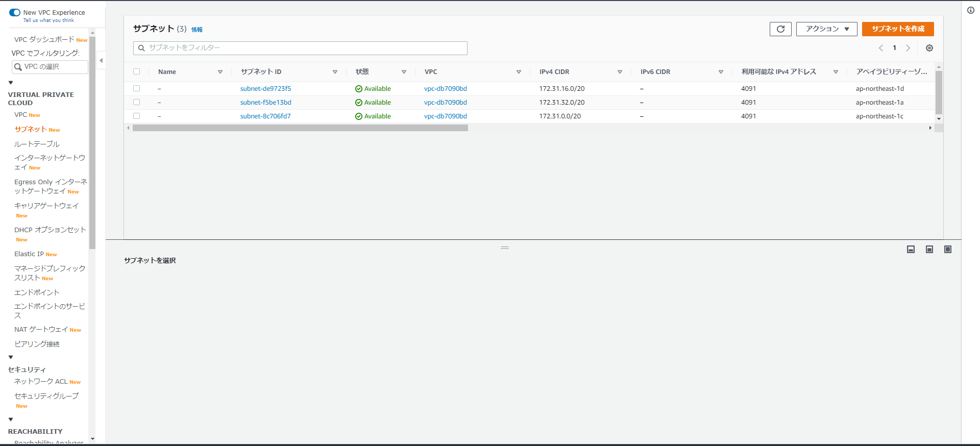Open サブネット in sidebar navigation

click(x=31, y=129)
